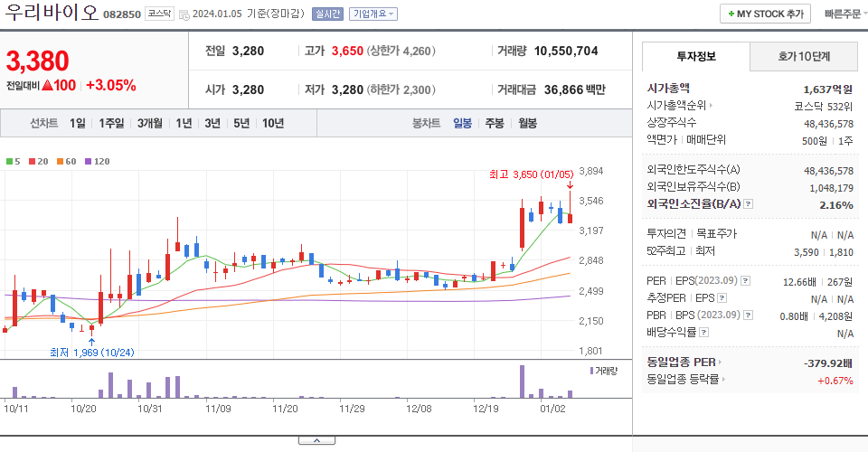Screen dimensions: 868x452
Task: Click red 20-day moving average legend marker
Action: point(33,162)
